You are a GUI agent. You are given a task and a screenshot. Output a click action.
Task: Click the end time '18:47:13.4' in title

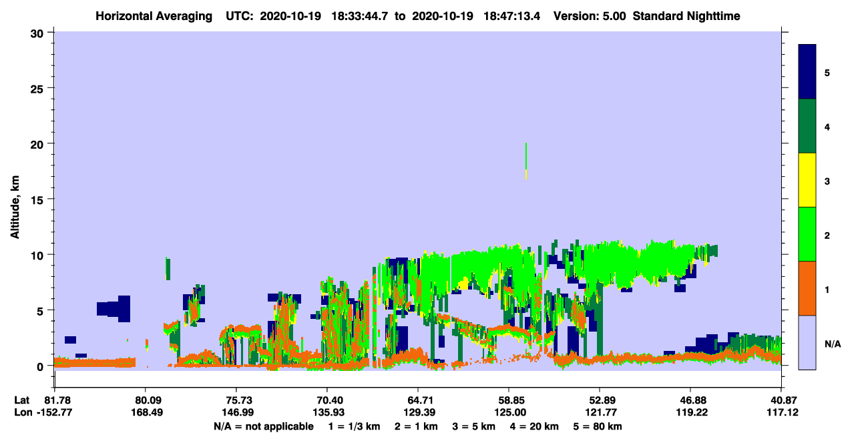pyautogui.click(x=510, y=16)
